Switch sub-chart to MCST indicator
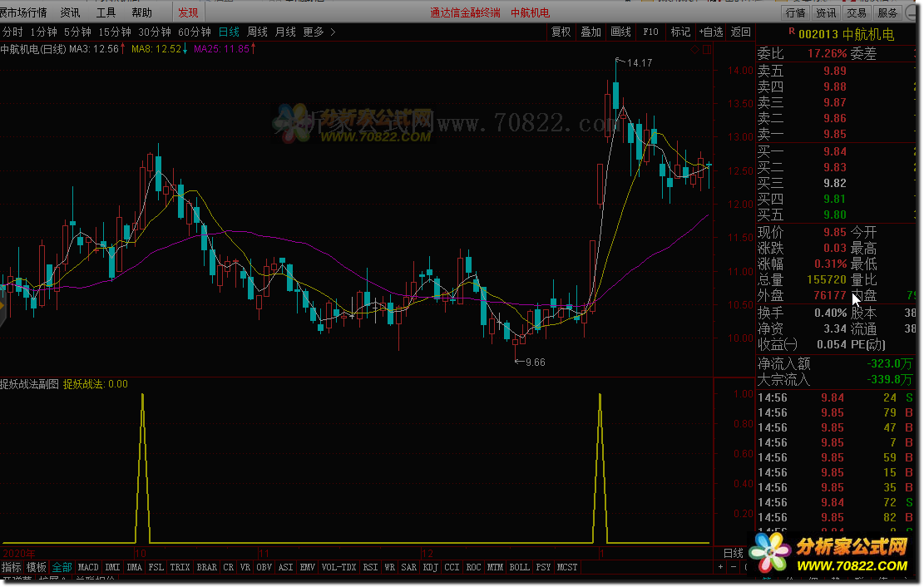The width and height of the screenshot is (924, 587). coord(567,567)
